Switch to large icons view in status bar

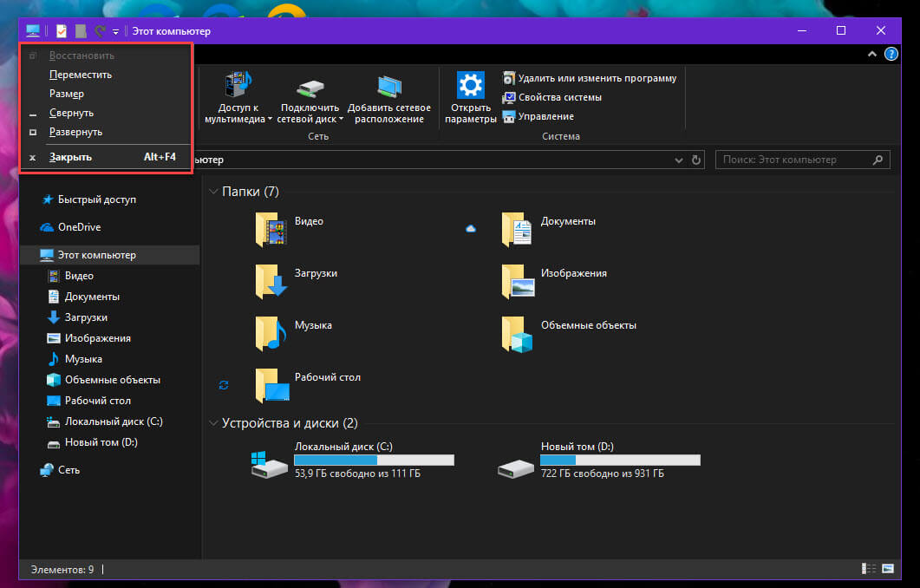pyautogui.click(x=888, y=569)
